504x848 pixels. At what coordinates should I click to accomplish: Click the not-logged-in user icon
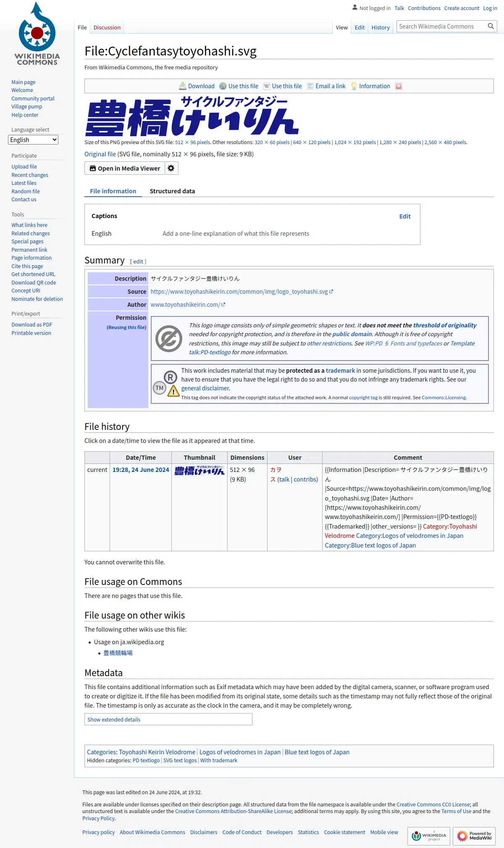(x=355, y=8)
